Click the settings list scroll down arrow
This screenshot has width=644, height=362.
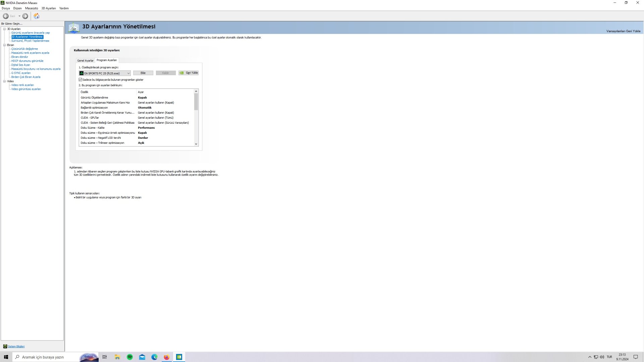point(196,144)
